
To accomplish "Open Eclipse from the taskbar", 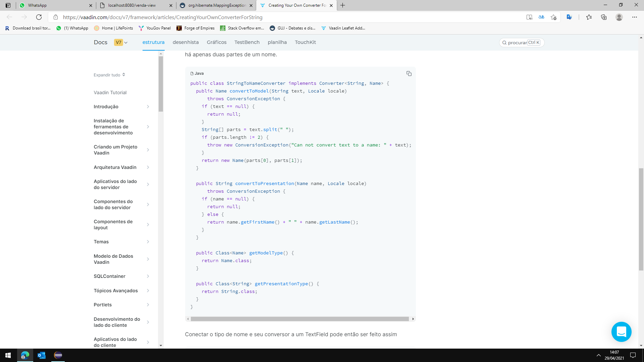I will click(58, 355).
